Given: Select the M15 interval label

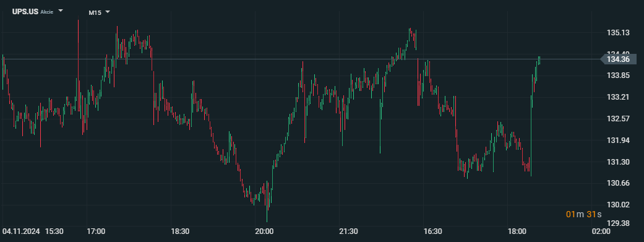Looking at the screenshot, I should click(x=95, y=12).
